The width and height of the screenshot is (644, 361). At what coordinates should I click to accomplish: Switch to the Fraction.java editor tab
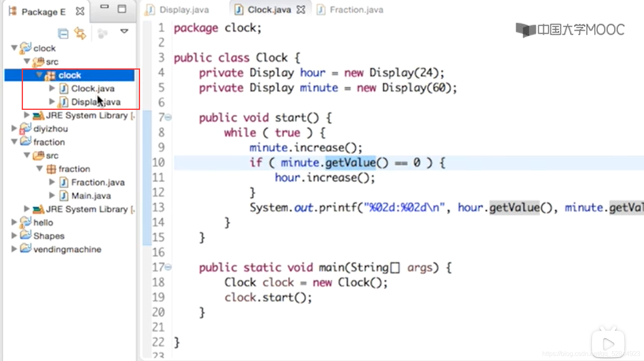click(350, 10)
